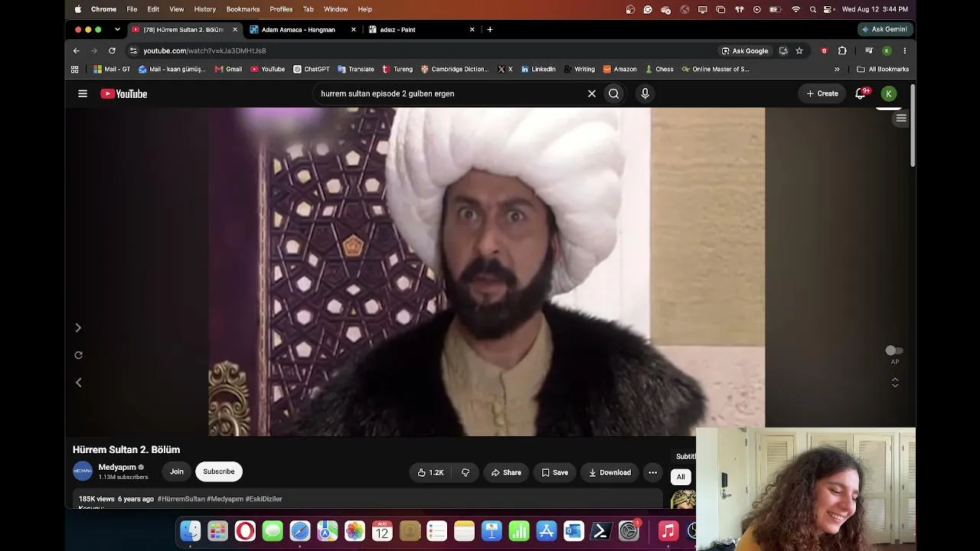Save the video to a playlist

[555, 472]
